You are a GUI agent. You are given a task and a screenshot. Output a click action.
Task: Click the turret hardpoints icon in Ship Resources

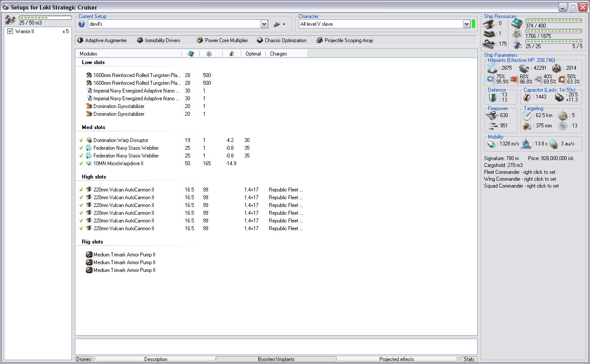pos(488,24)
